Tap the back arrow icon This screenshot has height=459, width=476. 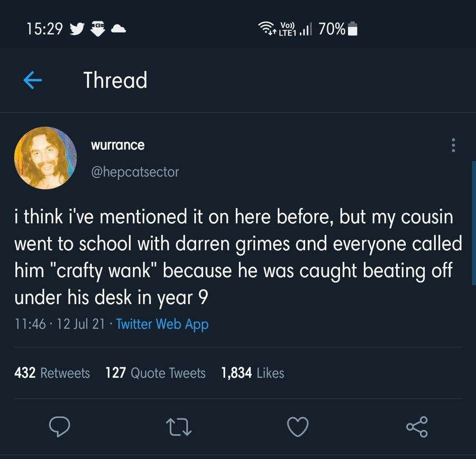(x=32, y=80)
